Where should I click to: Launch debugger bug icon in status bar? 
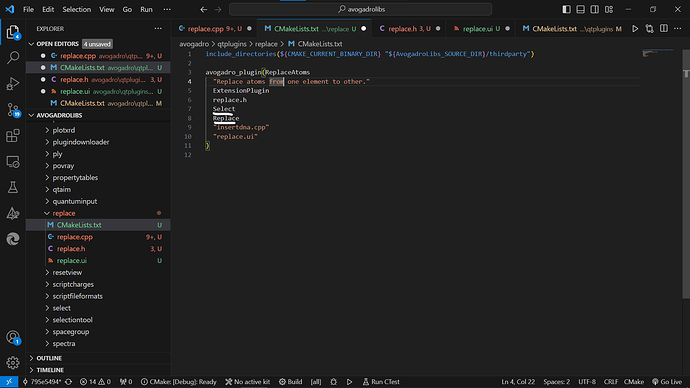(x=334, y=382)
